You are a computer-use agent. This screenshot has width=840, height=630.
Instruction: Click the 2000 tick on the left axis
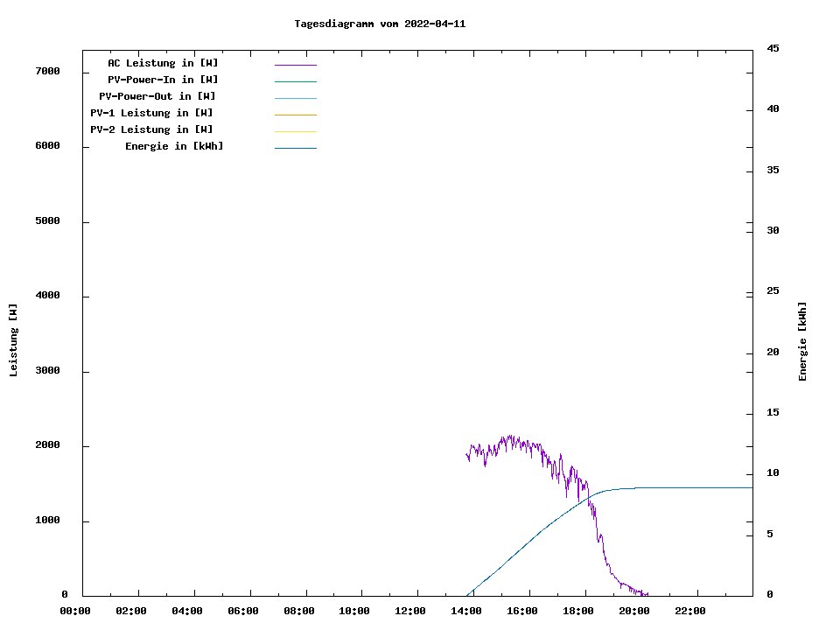pos(48,445)
